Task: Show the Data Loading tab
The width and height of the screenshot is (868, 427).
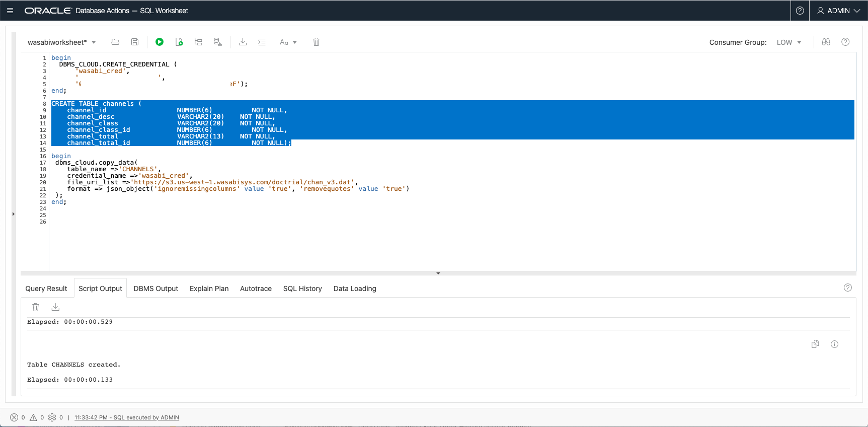Action: pyautogui.click(x=355, y=289)
